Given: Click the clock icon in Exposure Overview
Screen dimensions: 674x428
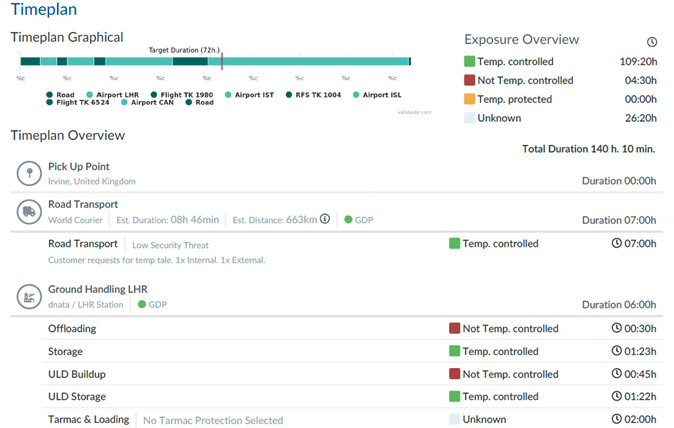Looking at the screenshot, I should 651,42.
